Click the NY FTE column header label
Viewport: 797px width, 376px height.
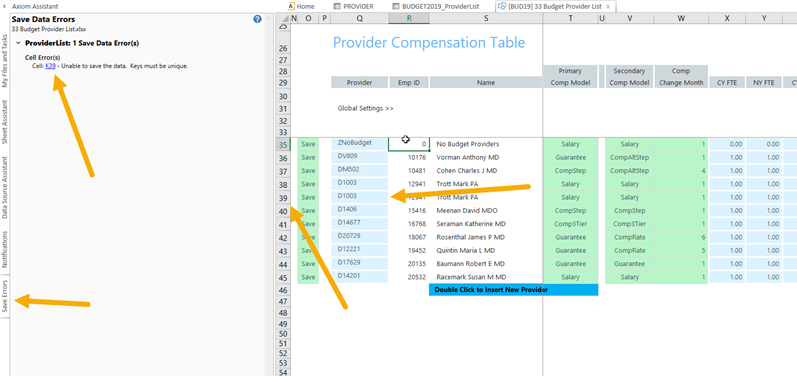click(x=764, y=82)
